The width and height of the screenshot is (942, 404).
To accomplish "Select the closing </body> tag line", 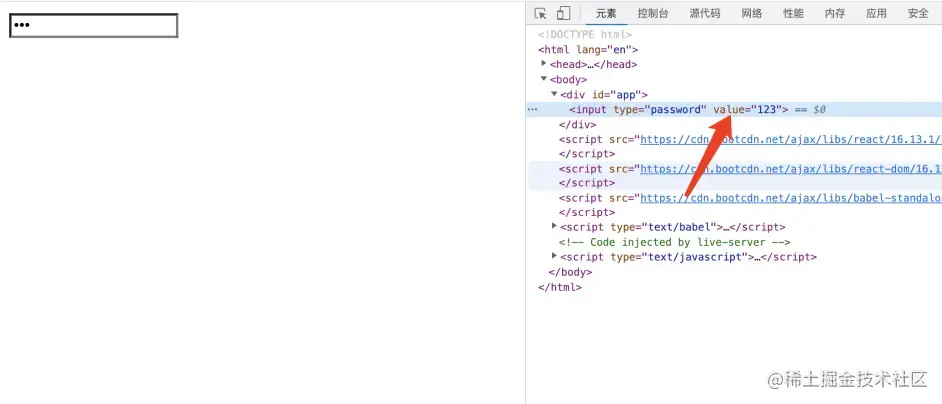I will (570, 272).
